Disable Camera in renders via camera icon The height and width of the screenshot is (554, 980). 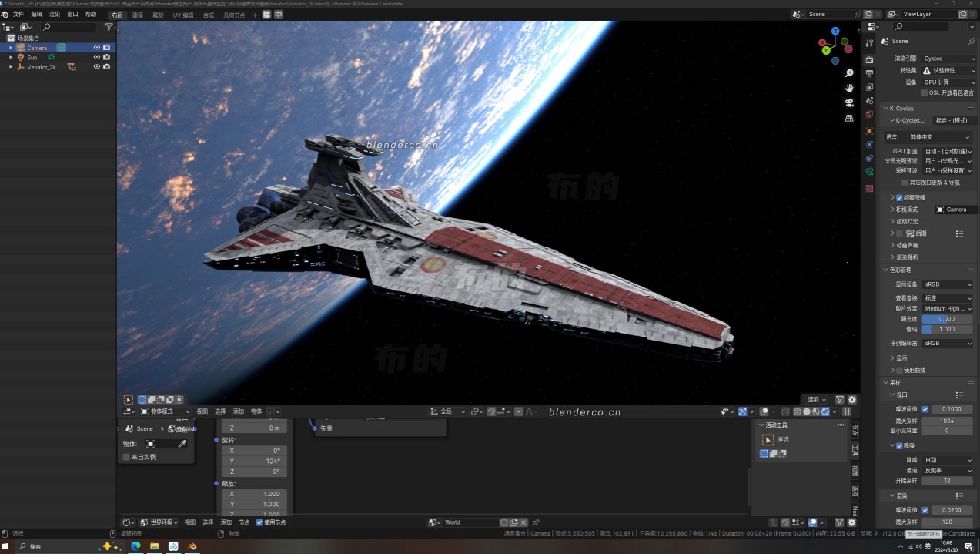coord(107,48)
